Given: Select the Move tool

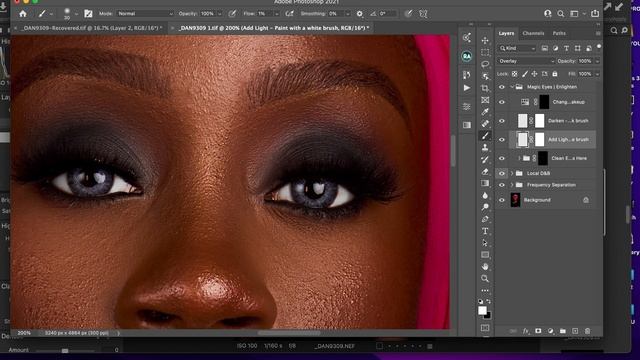Looking at the screenshot, I should pos(485,40).
